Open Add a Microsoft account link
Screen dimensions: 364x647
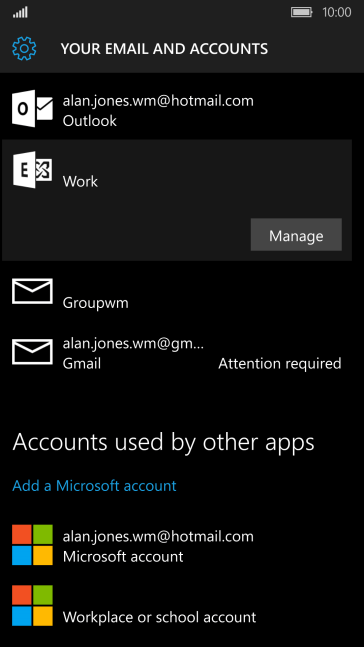[95, 486]
